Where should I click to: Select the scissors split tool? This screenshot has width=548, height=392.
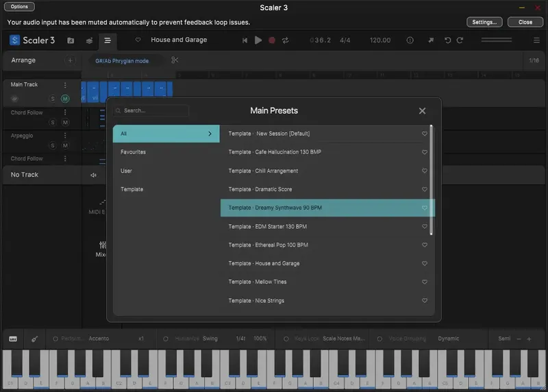(x=175, y=60)
